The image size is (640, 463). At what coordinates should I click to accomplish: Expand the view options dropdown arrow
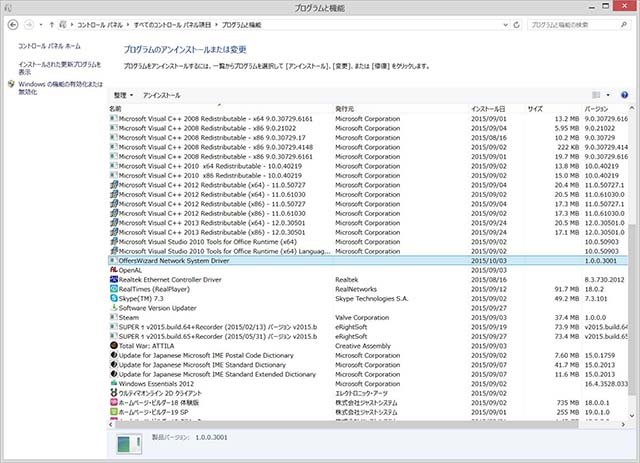click(608, 95)
